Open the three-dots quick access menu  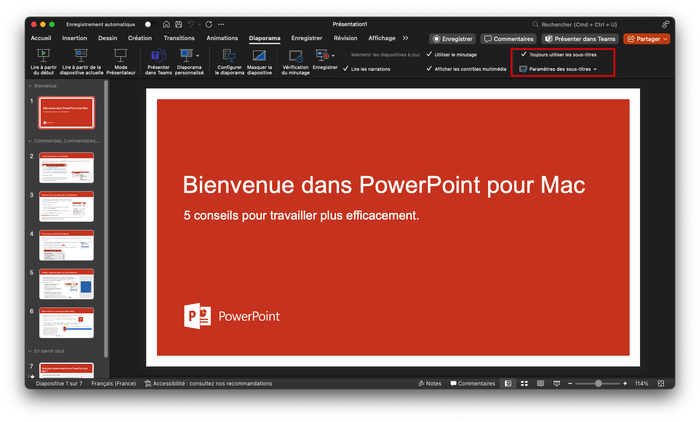coord(221,24)
